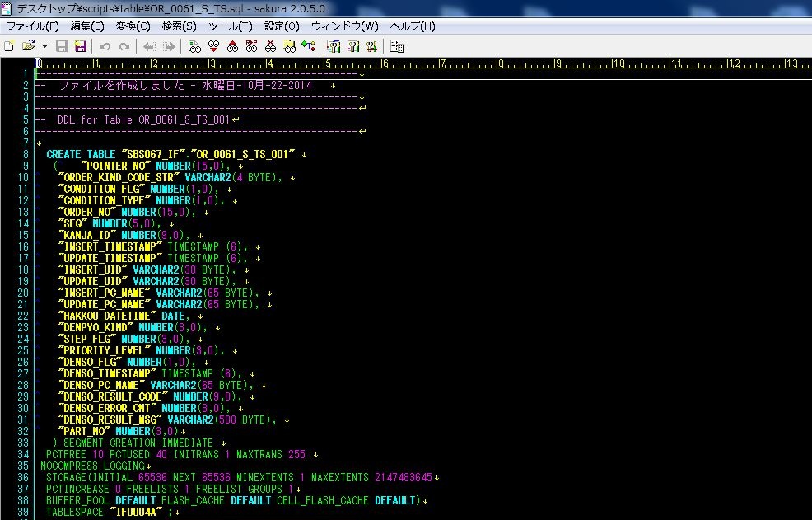812x520 pixels.
Task: Create a new file via toolbar
Action: pos(9,46)
